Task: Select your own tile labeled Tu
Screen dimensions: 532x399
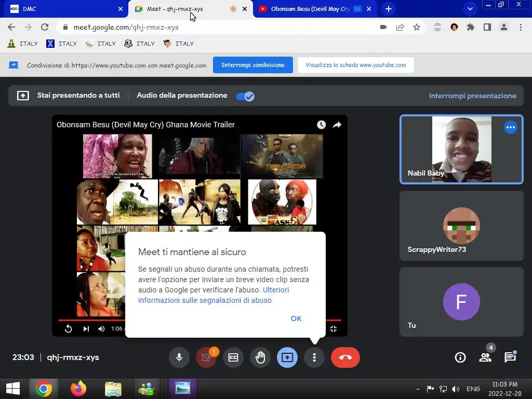Action: pyautogui.click(x=461, y=302)
